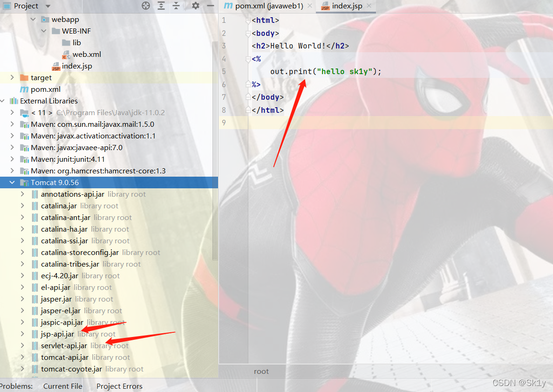Select tomcat-api.jar in the tree
The image size is (553, 392).
click(65, 357)
